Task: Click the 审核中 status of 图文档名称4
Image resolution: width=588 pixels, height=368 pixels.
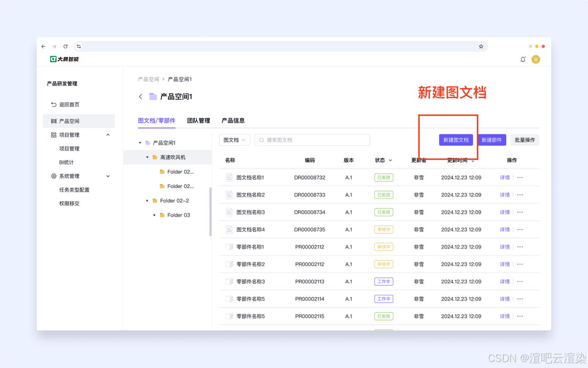Action: [x=384, y=230]
